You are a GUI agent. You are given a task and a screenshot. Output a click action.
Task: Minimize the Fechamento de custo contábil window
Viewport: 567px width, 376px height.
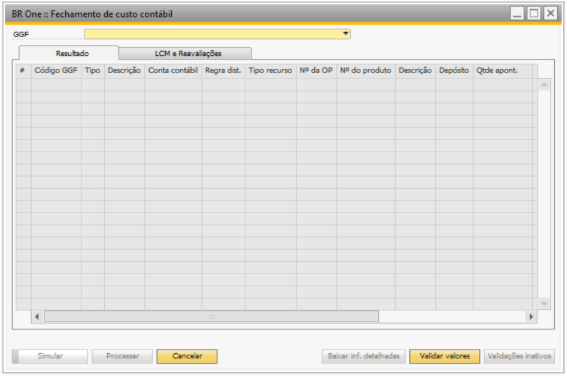click(517, 14)
